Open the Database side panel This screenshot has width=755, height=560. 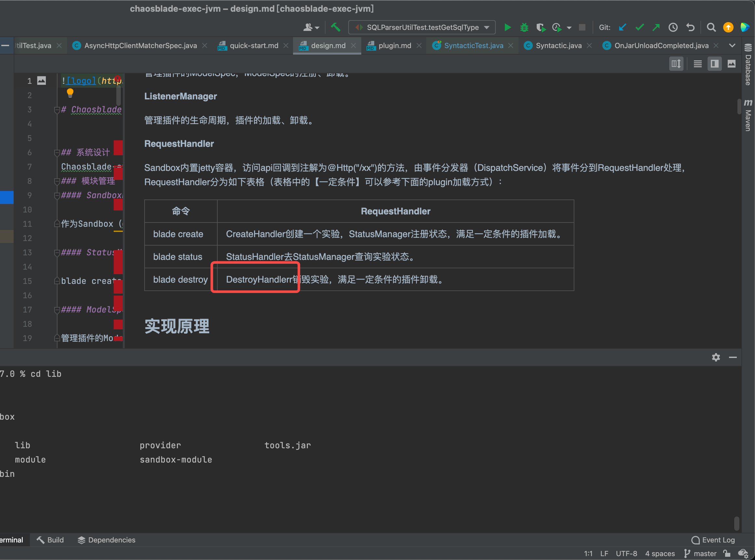tap(748, 64)
